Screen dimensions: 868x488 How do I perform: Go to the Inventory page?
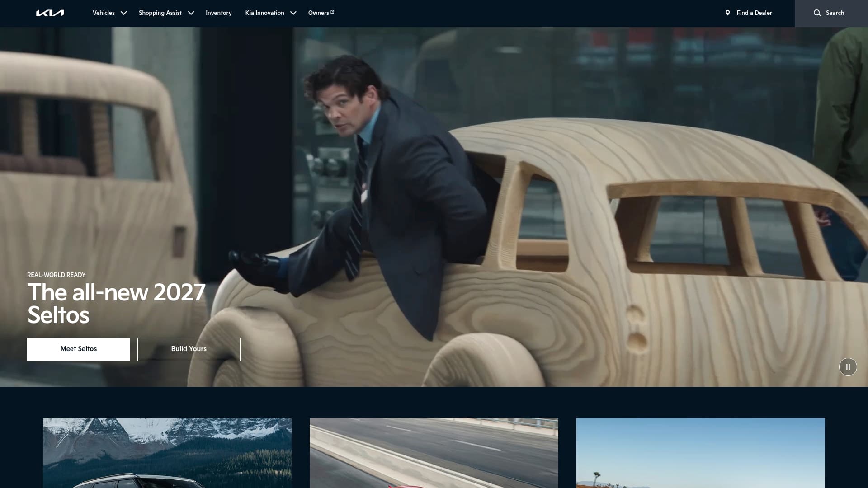click(218, 13)
